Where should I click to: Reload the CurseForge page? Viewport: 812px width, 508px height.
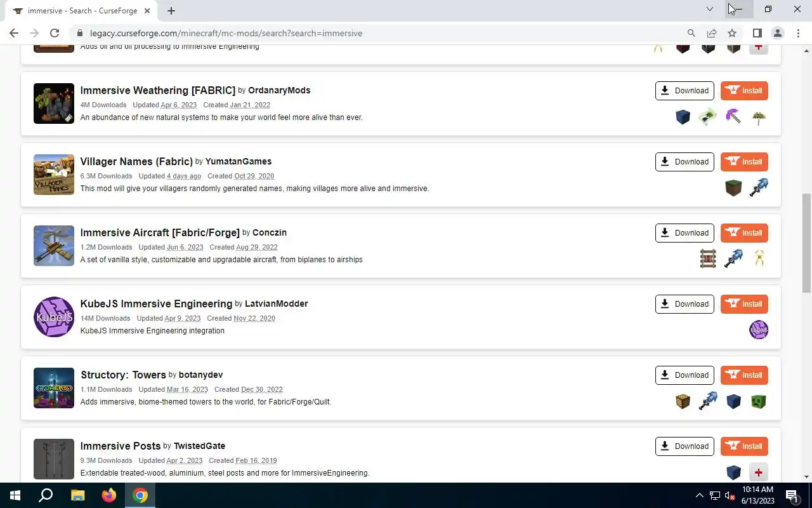click(55, 33)
